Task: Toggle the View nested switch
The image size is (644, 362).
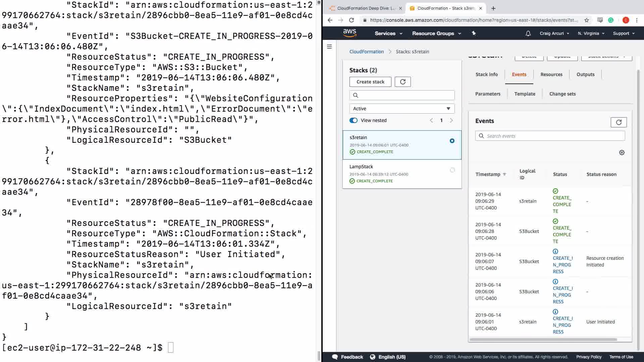Action: 354,120
